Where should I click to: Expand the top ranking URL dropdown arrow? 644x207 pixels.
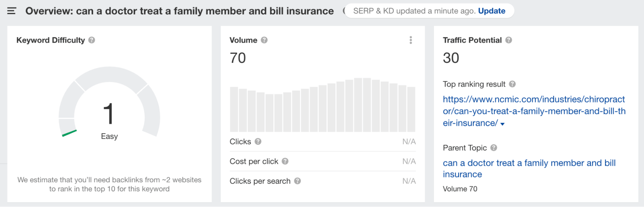tap(503, 124)
